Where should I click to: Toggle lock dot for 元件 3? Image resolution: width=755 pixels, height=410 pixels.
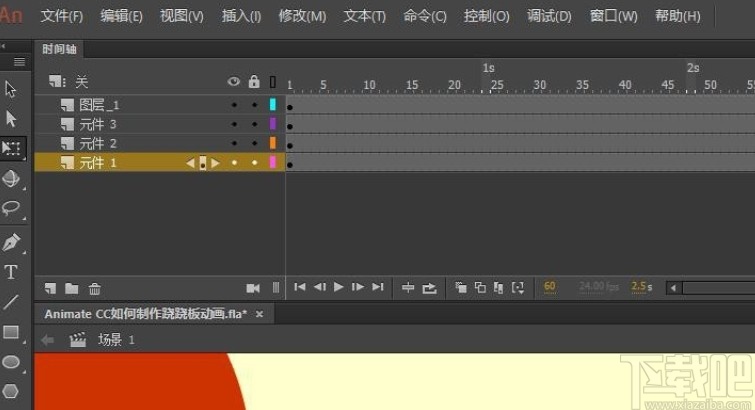click(254, 124)
